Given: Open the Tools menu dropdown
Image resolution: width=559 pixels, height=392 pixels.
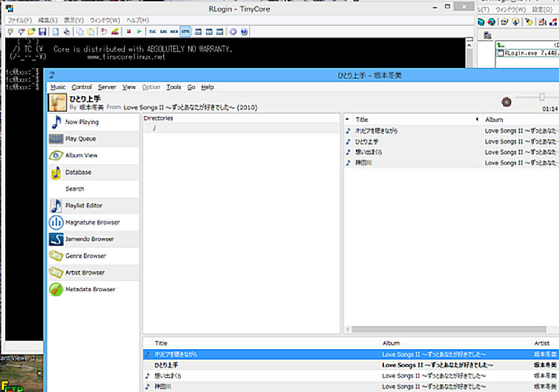Looking at the screenshot, I should click(173, 87).
